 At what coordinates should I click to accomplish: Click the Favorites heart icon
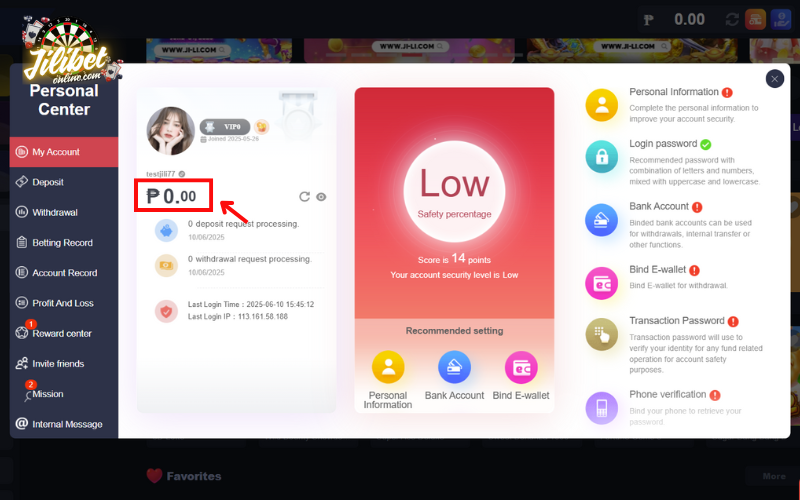(x=155, y=476)
